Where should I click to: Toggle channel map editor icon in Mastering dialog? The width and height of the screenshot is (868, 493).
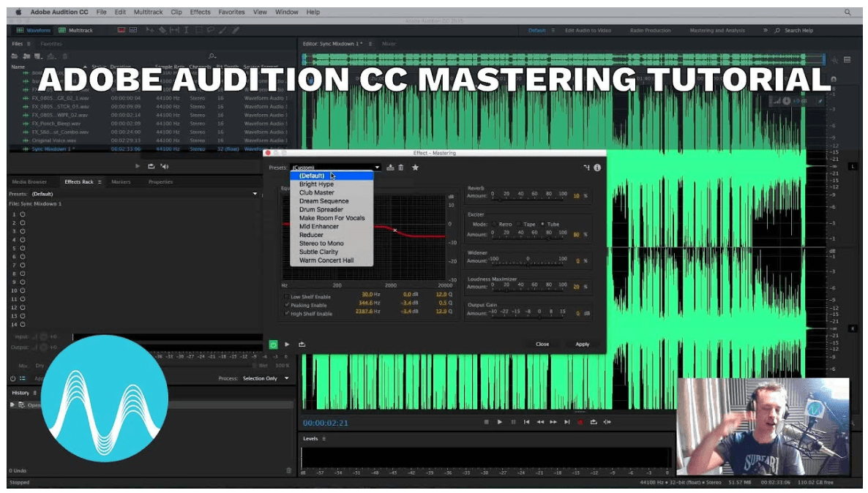coord(586,167)
